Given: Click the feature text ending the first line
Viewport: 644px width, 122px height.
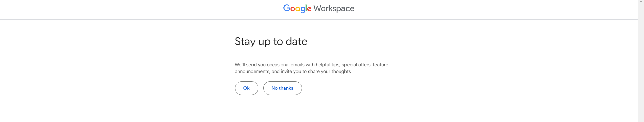Looking at the screenshot, I should [380, 65].
